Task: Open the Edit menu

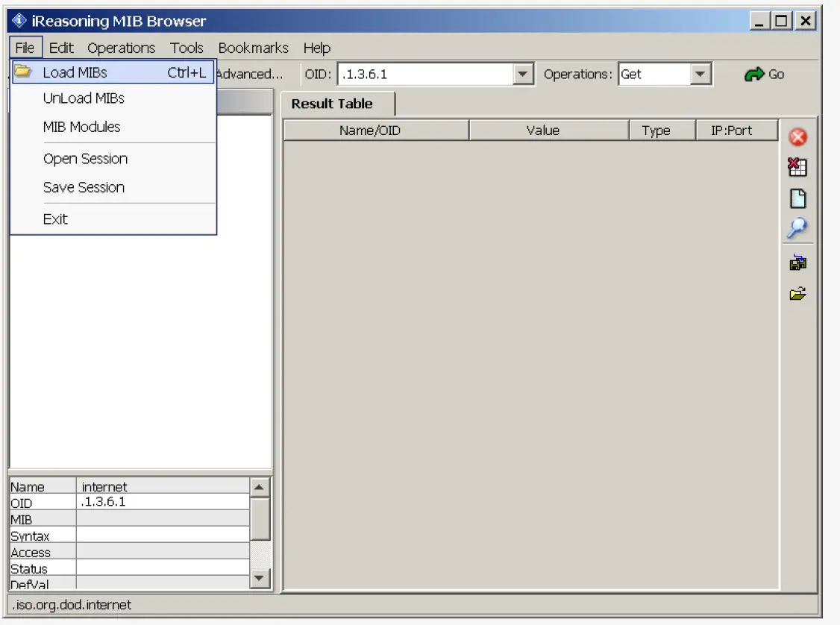Action: [61, 48]
